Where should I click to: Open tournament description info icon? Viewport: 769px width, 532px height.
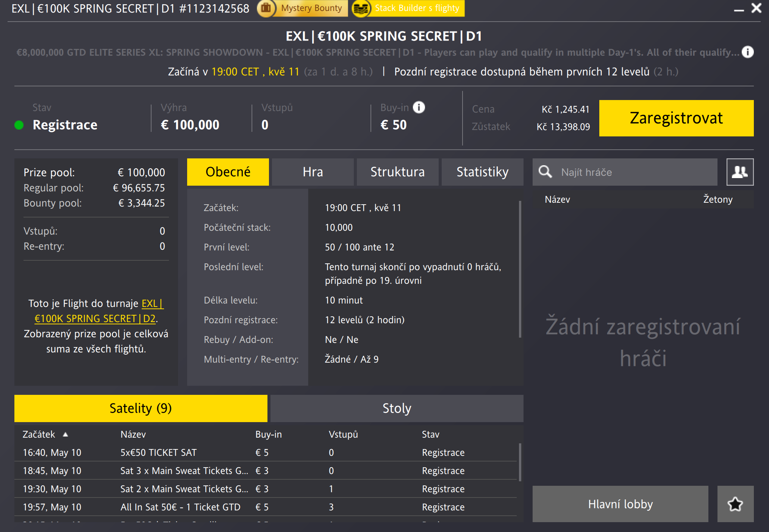[x=747, y=52]
